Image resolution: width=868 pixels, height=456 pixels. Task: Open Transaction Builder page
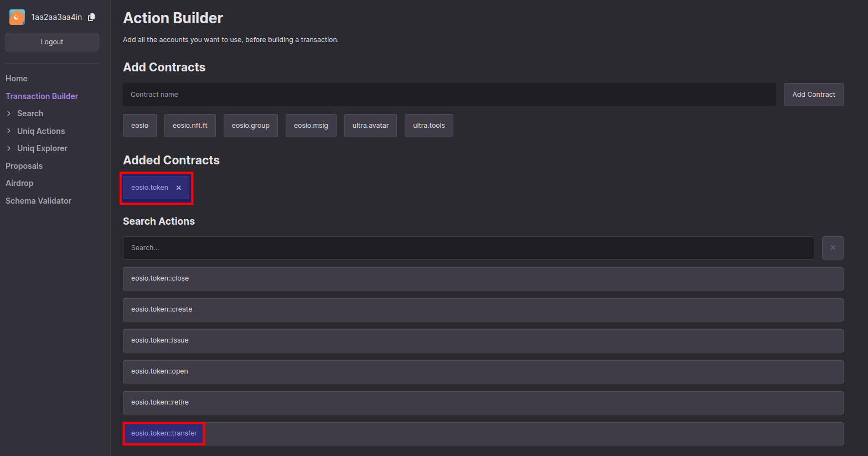42,96
